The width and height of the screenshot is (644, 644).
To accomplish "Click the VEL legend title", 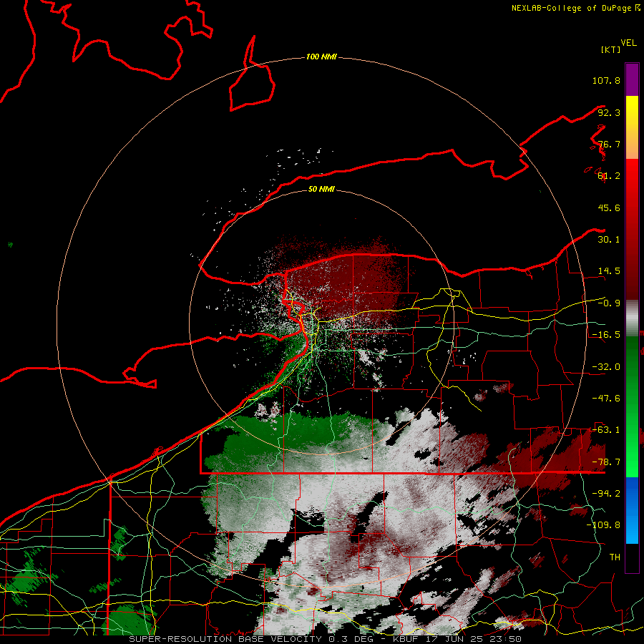I will [x=628, y=43].
